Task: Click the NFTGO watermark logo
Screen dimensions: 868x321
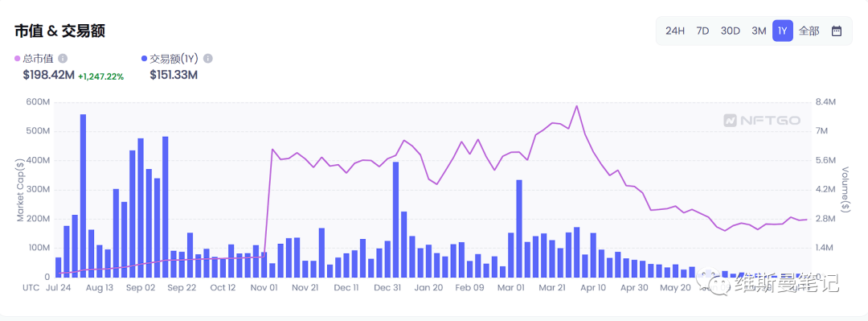Action: tap(762, 121)
